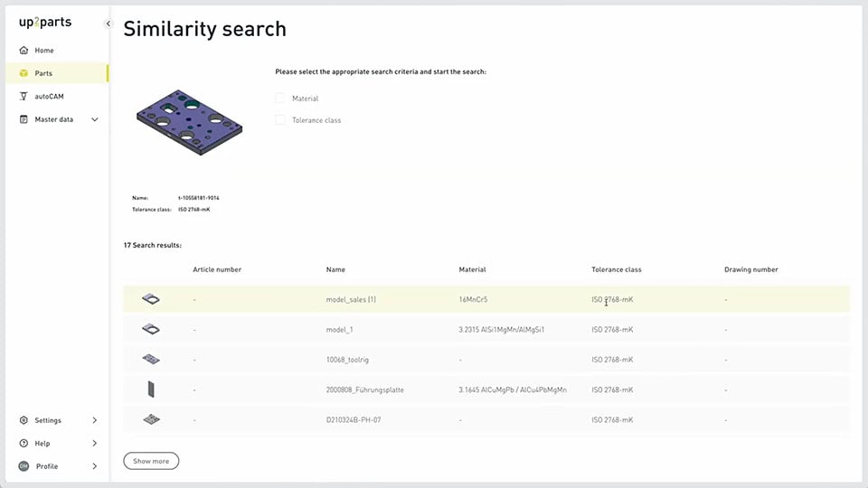
Task: Click the Tolerance class column header
Action: [616, 269]
